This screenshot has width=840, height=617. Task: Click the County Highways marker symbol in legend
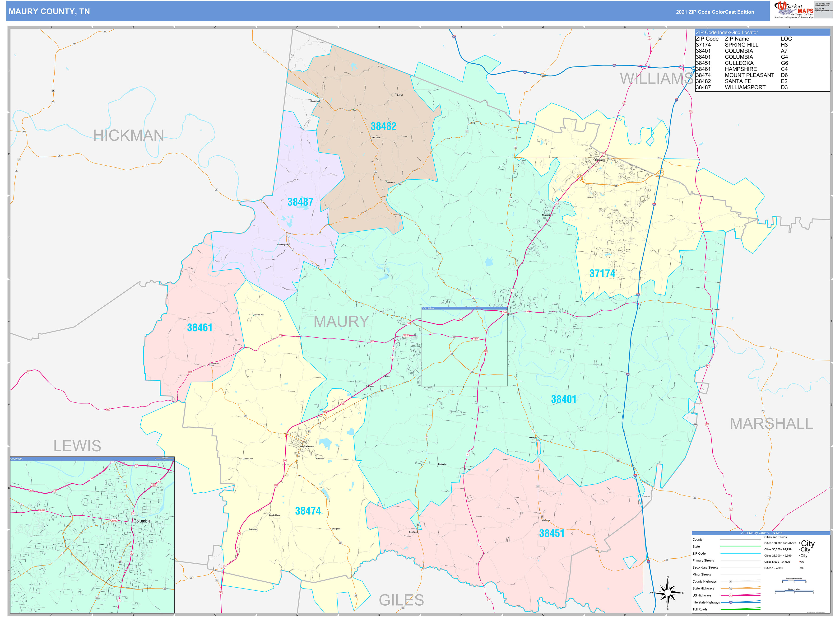click(x=731, y=581)
